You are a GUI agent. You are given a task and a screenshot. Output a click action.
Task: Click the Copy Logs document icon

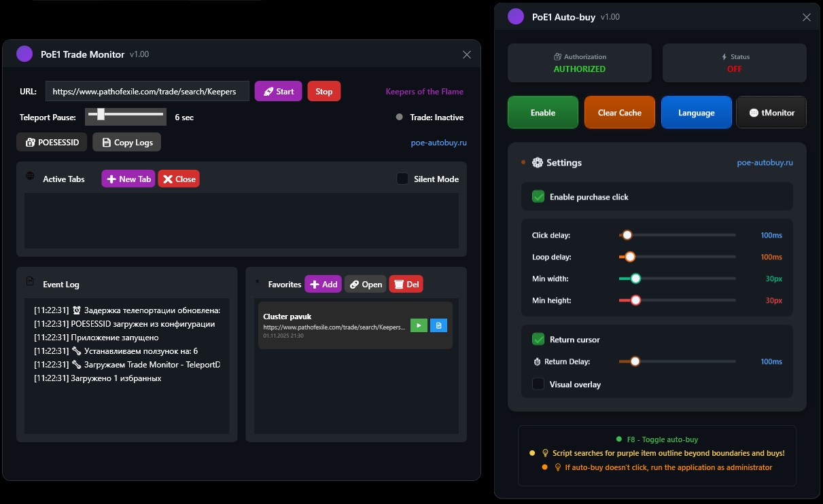[x=105, y=142]
